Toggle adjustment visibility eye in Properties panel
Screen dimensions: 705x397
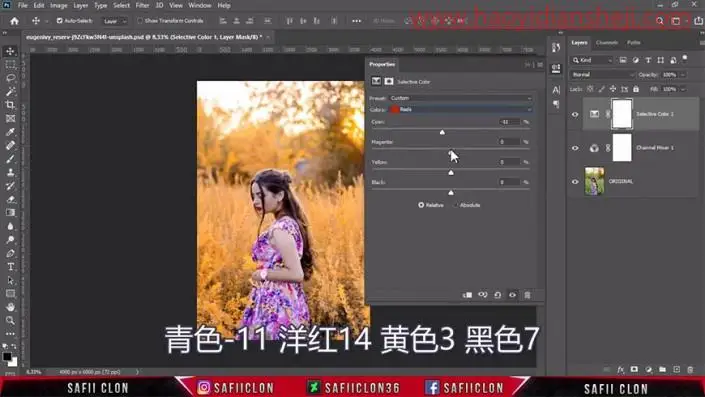[x=513, y=295]
